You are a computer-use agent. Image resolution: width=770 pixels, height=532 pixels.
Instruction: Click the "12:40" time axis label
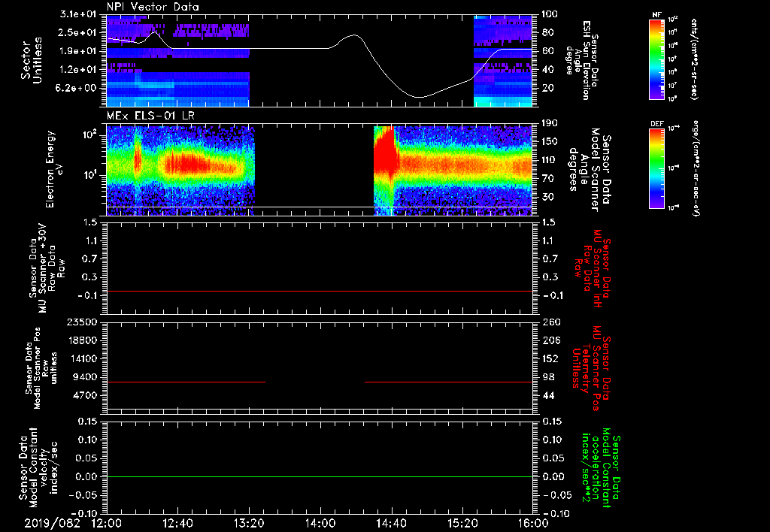point(177,523)
